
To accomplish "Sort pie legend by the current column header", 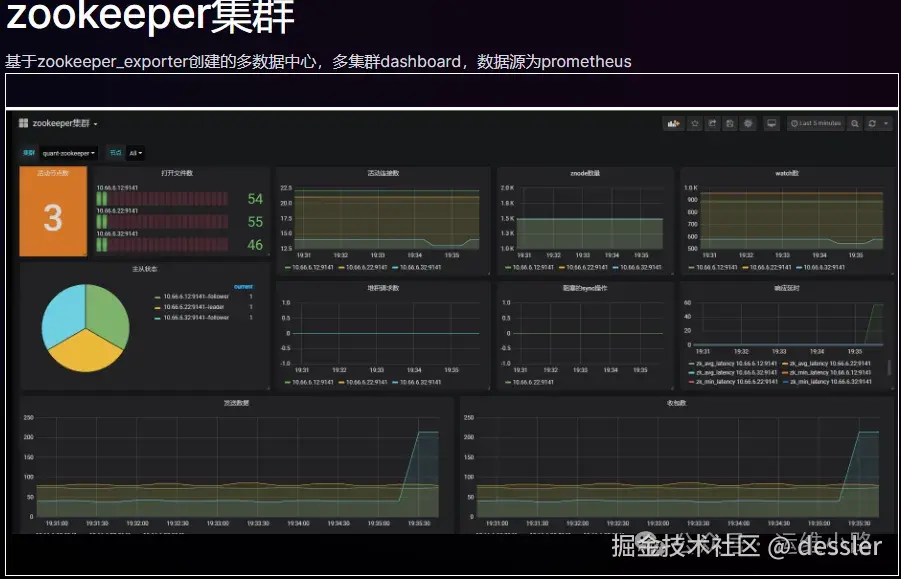I will point(243,287).
